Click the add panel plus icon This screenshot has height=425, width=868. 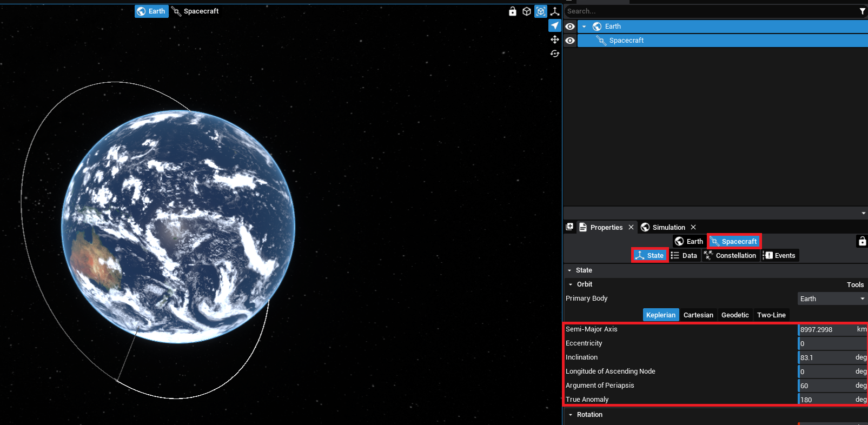click(569, 227)
